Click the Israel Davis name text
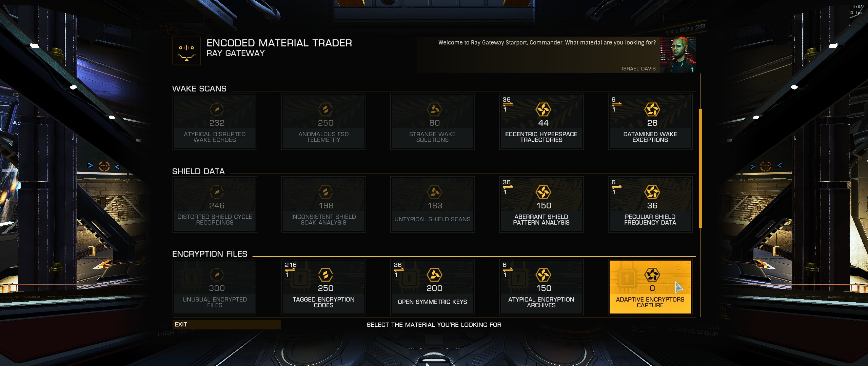The image size is (868, 366). click(638, 69)
